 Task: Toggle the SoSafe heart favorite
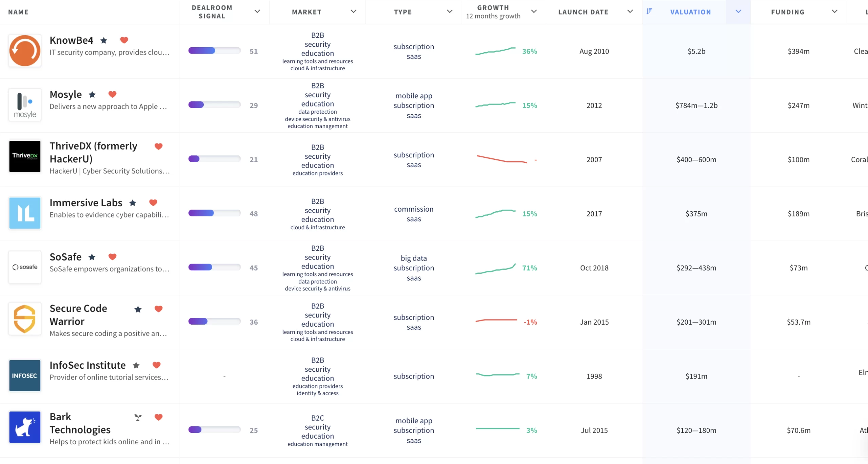coord(112,257)
